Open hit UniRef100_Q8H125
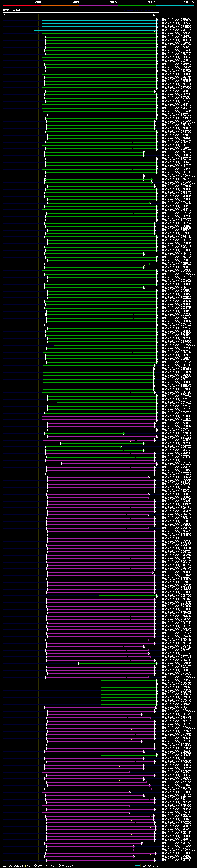 pyautogui.click(x=177, y=725)
